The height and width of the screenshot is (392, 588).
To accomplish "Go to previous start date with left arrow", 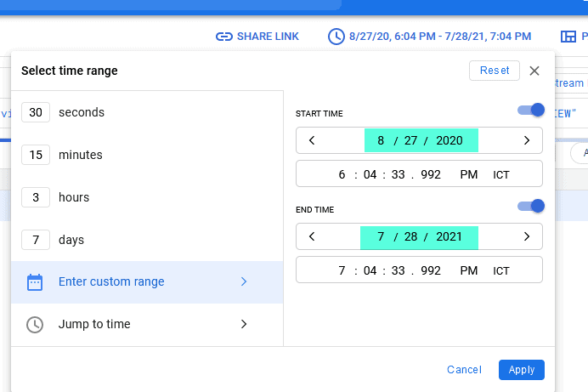I will click(312, 140).
